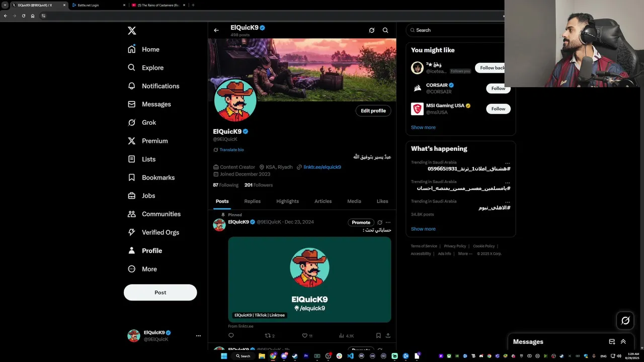Click Show more under What's happening
The width and height of the screenshot is (644, 362).
click(423, 229)
